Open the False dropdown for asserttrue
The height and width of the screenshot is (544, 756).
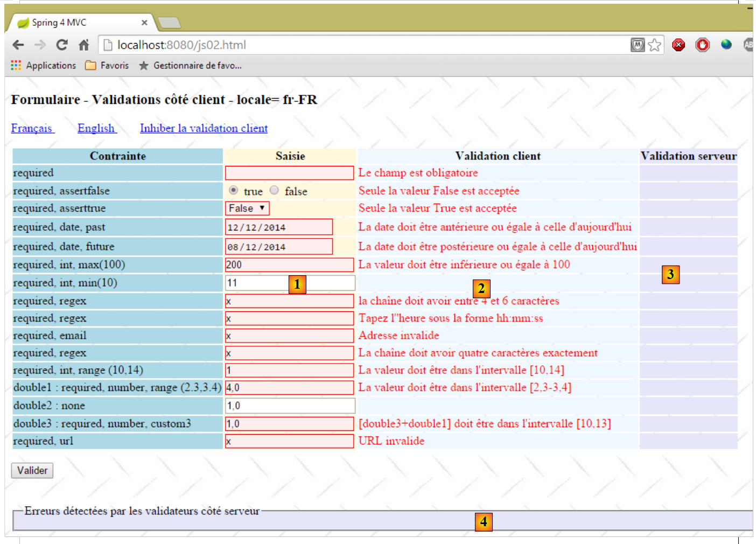(247, 208)
